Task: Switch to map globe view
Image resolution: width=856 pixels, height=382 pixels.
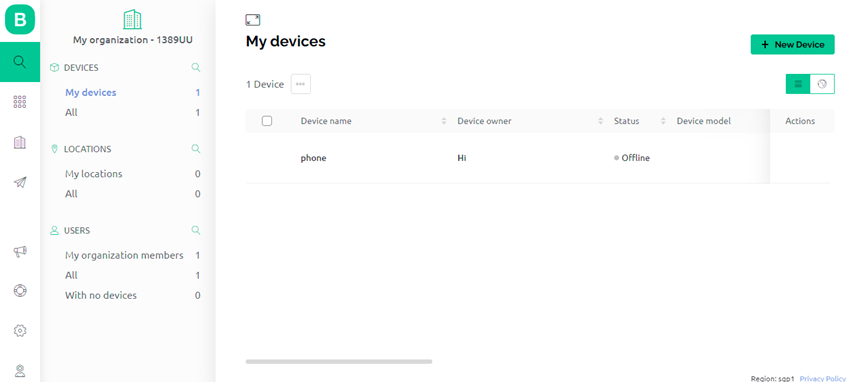Action: 822,84
